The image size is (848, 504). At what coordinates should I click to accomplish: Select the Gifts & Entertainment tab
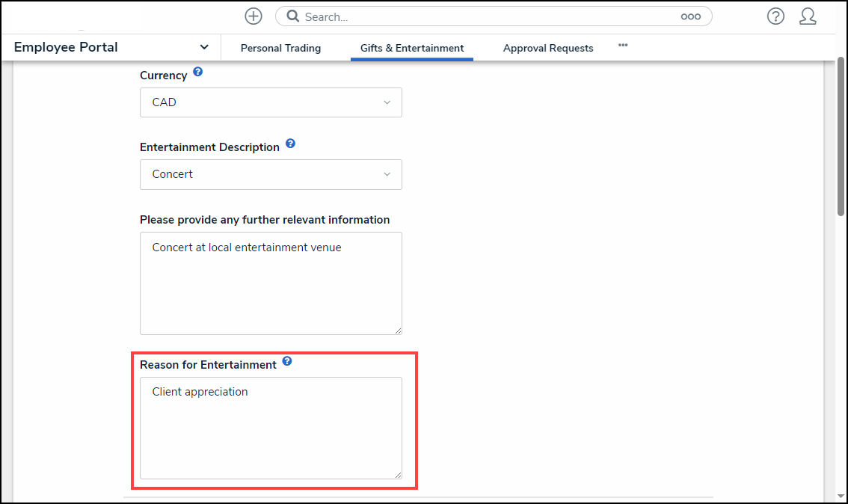click(x=412, y=48)
